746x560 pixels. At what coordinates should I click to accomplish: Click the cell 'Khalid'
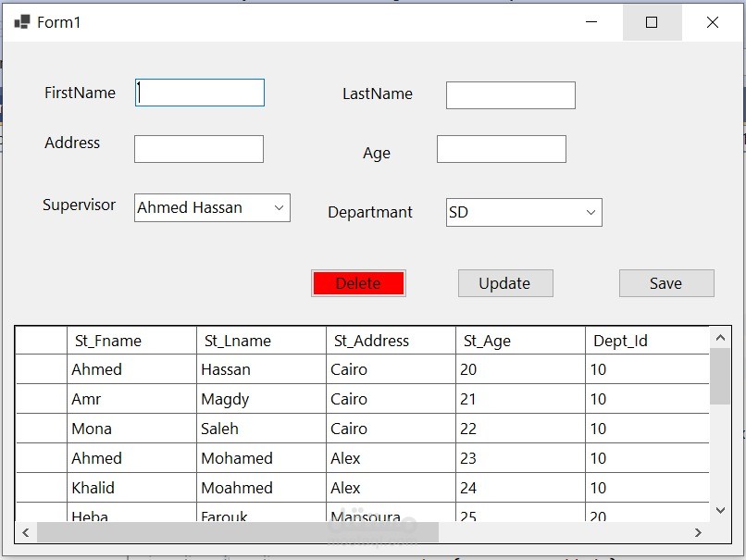point(131,488)
